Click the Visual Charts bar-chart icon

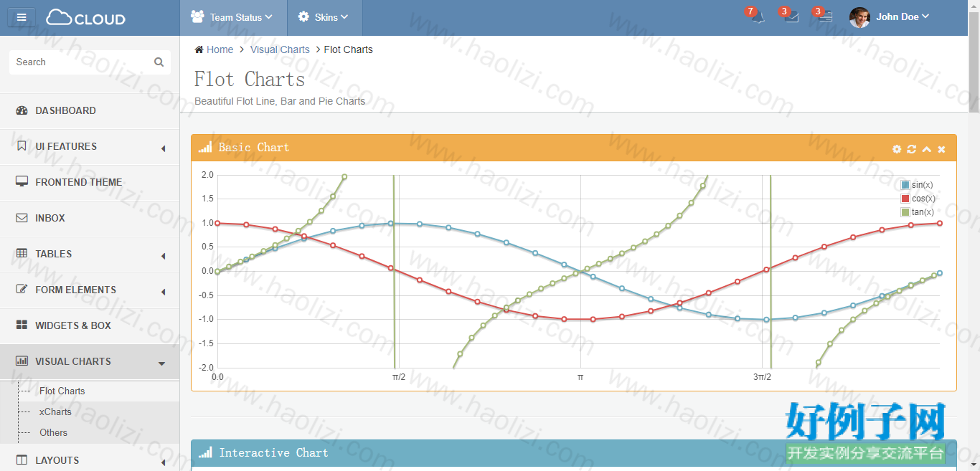point(22,361)
